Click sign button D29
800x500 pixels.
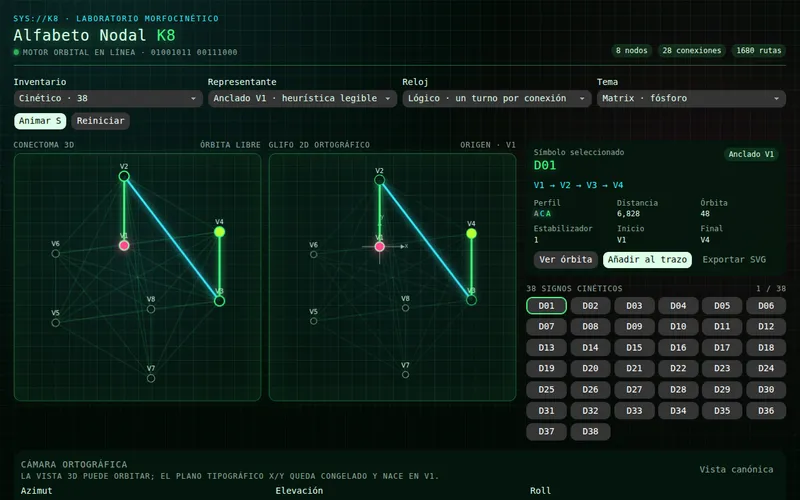(x=722, y=389)
